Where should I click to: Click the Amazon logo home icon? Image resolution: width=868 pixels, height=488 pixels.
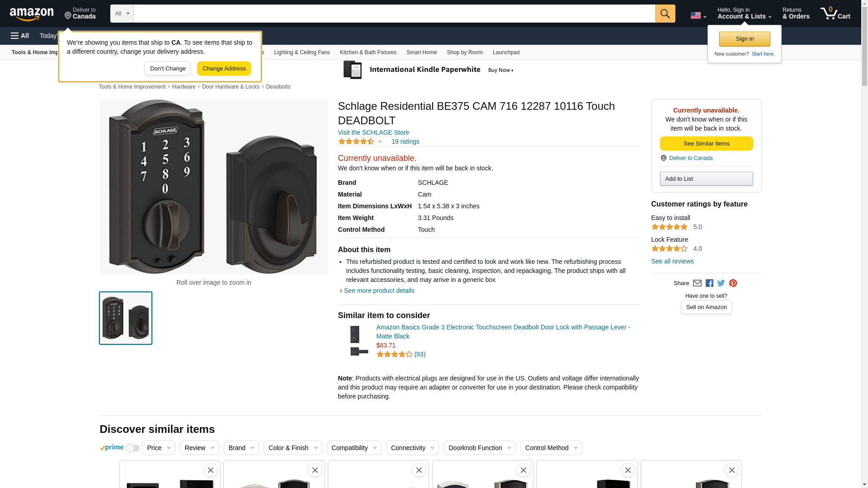click(32, 14)
